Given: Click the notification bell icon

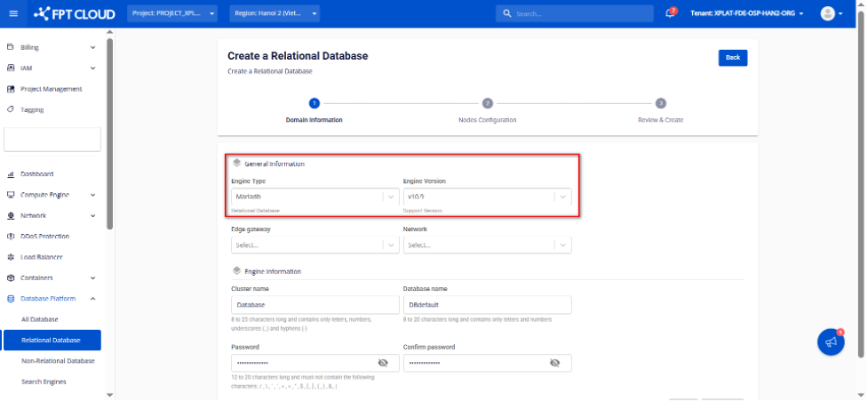Looking at the screenshot, I should 670,13.
